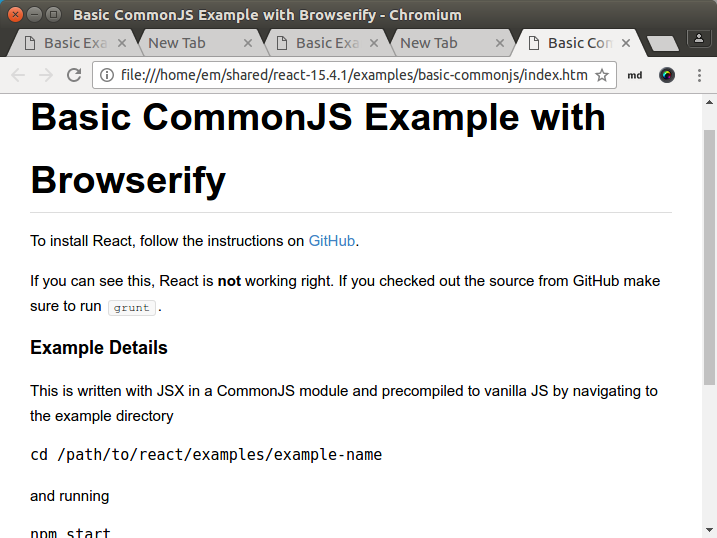
Task: Click the colorful circle extension icon
Action: (x=667, y=75)
